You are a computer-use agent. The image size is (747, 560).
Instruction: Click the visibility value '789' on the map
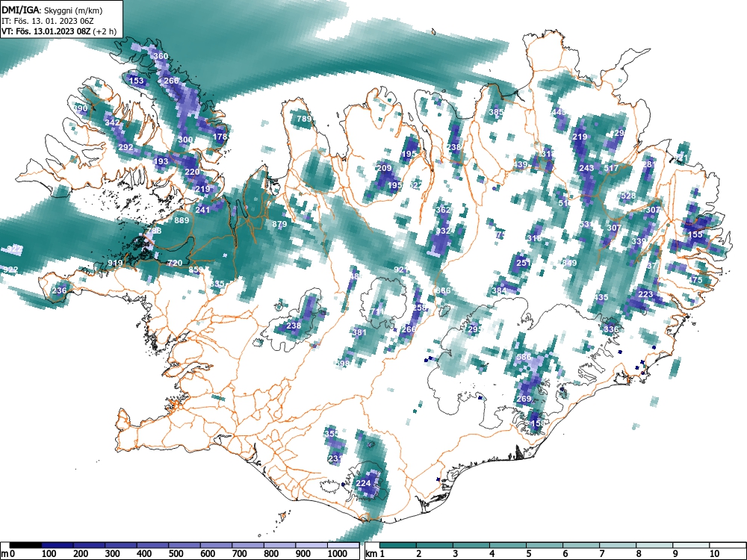click(304, 119)
